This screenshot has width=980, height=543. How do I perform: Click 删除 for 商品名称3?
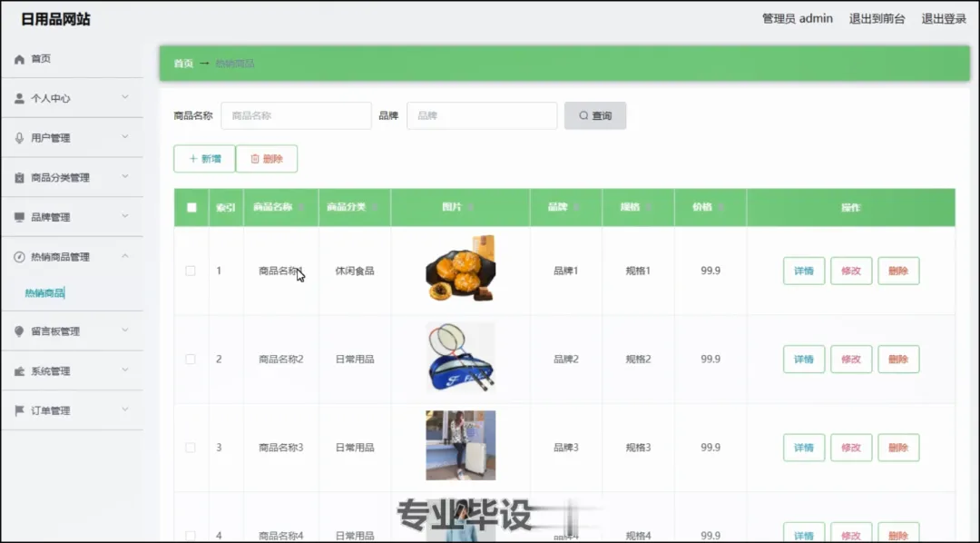898,448
